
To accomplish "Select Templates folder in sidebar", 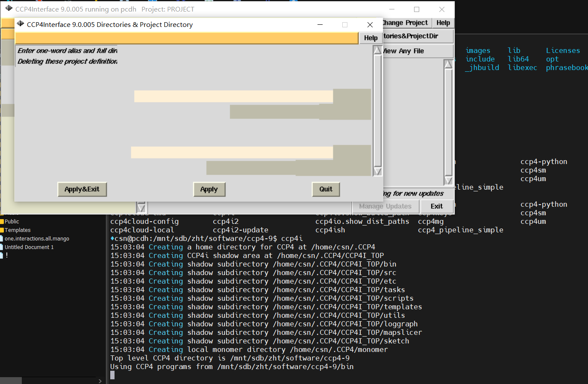I will 18,230.
